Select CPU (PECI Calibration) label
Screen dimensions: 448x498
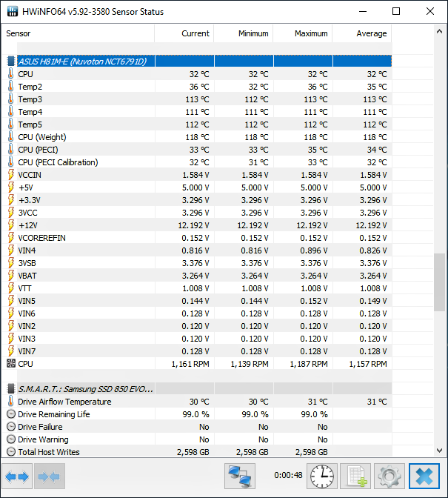(x=58, y=162)
